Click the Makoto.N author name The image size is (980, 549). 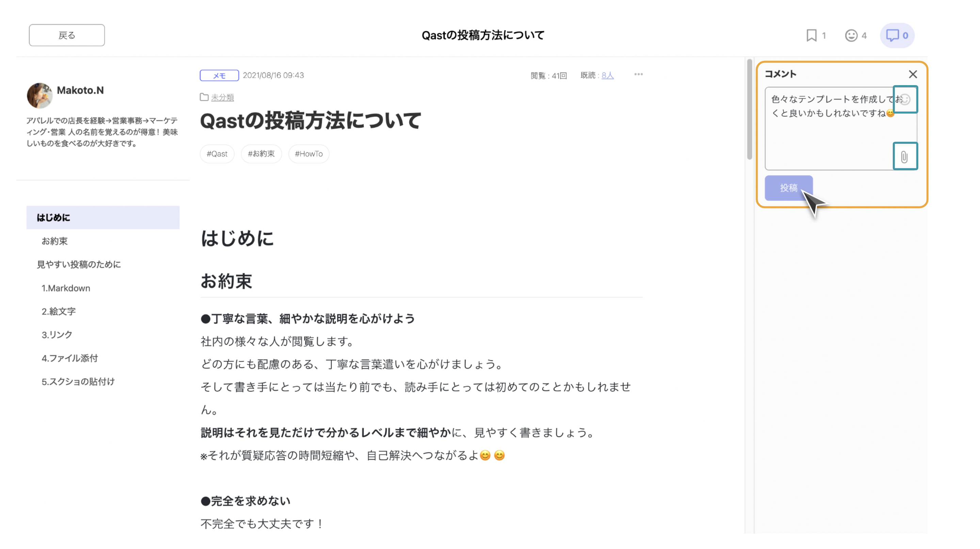click(80, 90)
